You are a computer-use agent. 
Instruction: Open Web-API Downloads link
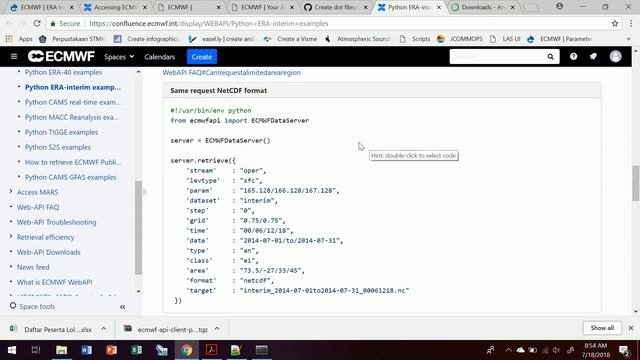(49, 252)
